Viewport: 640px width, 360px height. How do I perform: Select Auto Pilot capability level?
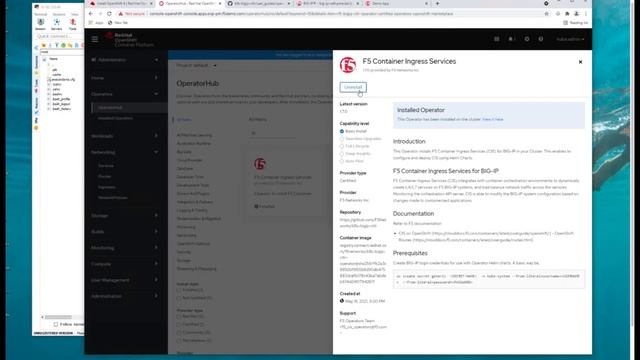coord(342,161)
